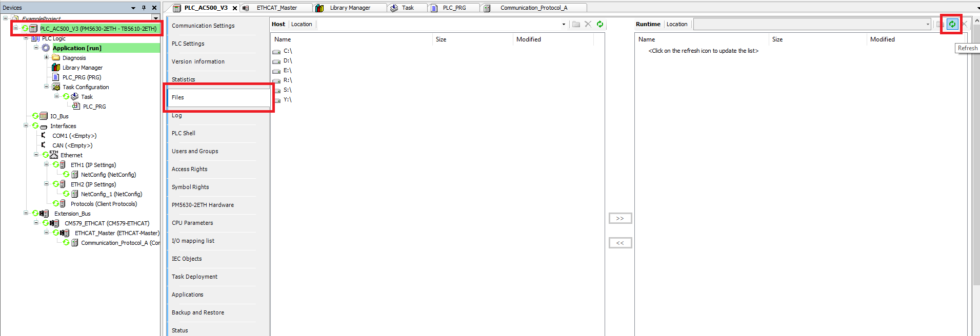Collapse the Interfaces tree node
The height and width of the screenshot is (336, 980).
pos(26,126)
